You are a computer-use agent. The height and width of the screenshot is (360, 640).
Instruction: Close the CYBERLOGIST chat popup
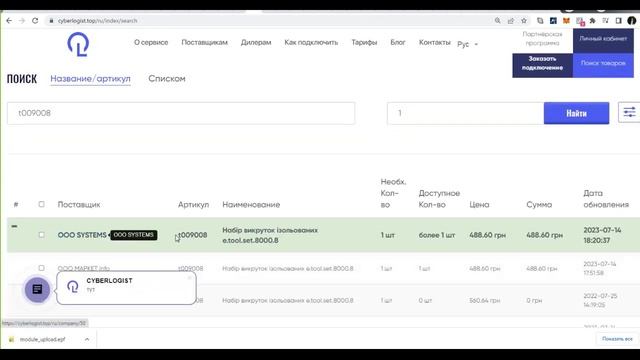click(x=189, y=278)
